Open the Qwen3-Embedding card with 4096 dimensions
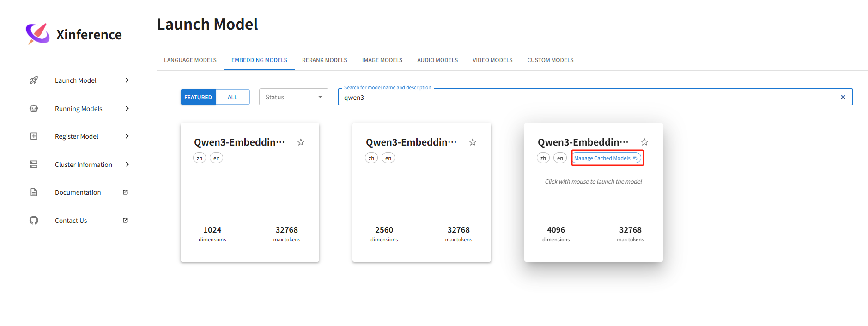868x326 pixels. tap(594, 192)
